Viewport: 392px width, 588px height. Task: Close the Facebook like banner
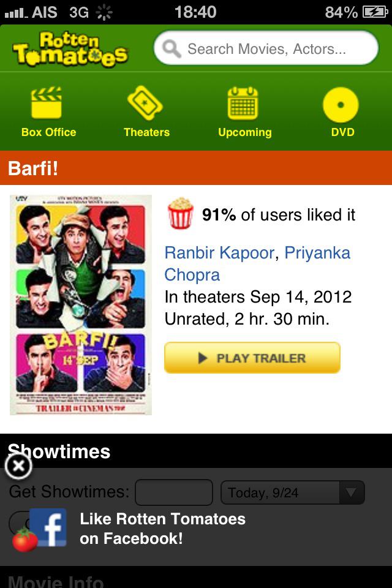(18, 467)
